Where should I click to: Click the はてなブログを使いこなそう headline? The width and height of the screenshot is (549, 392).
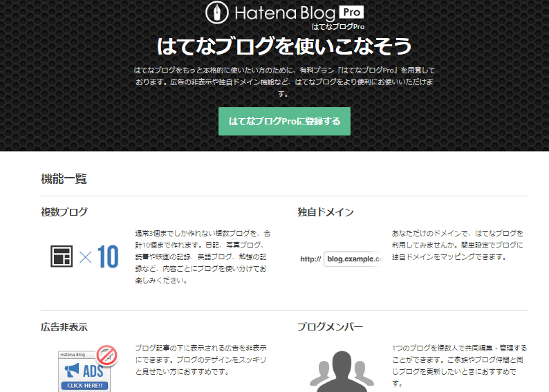[284, 46]
